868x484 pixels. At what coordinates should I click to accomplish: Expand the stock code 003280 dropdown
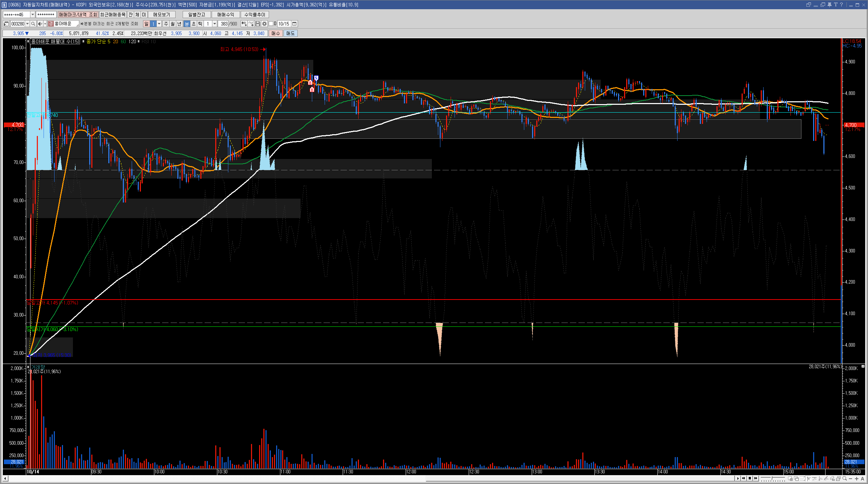click(x=27, y=24)
